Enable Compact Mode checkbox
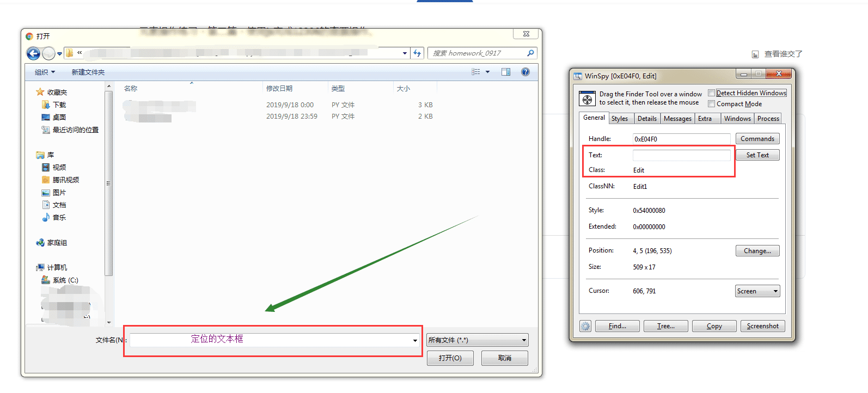The image size is (868, 393). click(711, 104)
